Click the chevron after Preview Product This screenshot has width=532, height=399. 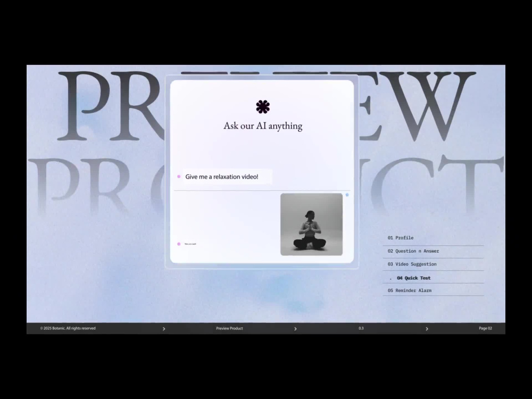click(295, 329)
